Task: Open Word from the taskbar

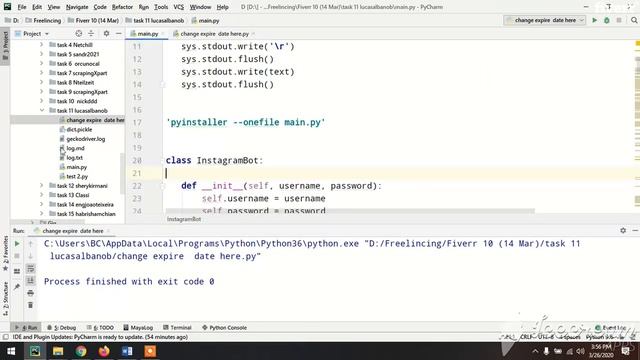Action: [x=127, y=351]
